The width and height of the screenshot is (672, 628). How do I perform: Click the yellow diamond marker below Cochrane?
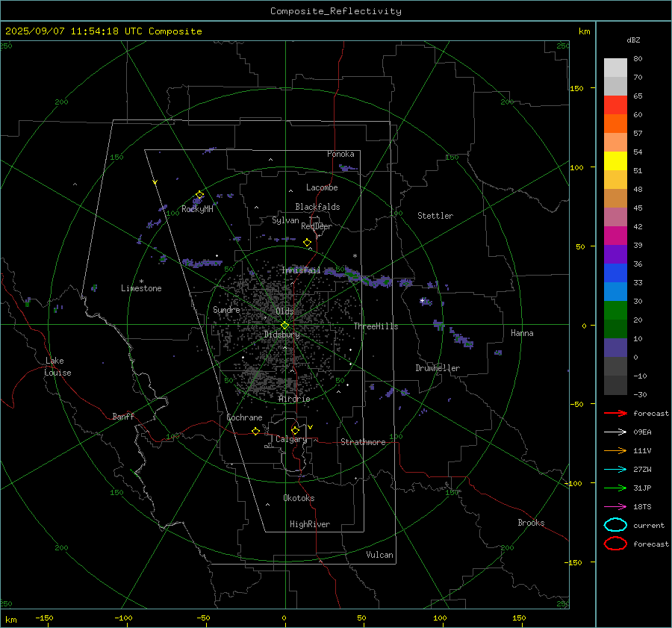point(256,431)
